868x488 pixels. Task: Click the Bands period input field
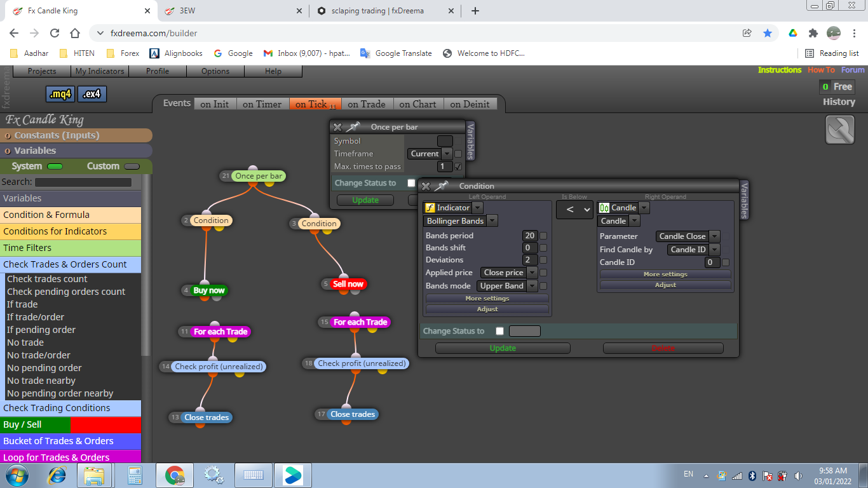tap(530, 236)
